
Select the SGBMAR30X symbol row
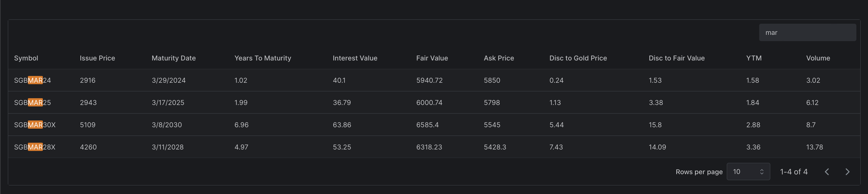pyautogui.click(x=35, y=125)
